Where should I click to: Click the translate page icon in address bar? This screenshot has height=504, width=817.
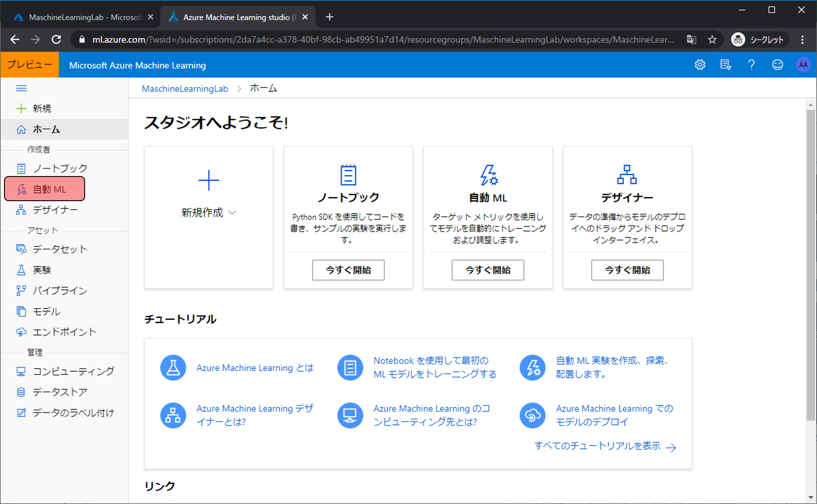click(691, 40)
